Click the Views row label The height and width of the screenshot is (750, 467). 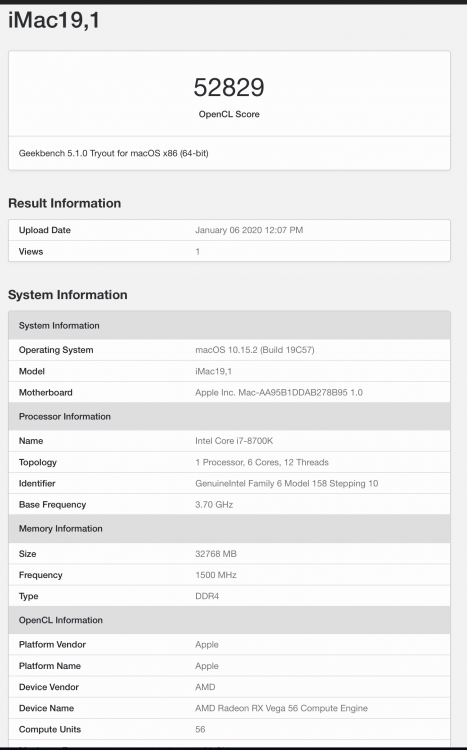coord(31,252)
